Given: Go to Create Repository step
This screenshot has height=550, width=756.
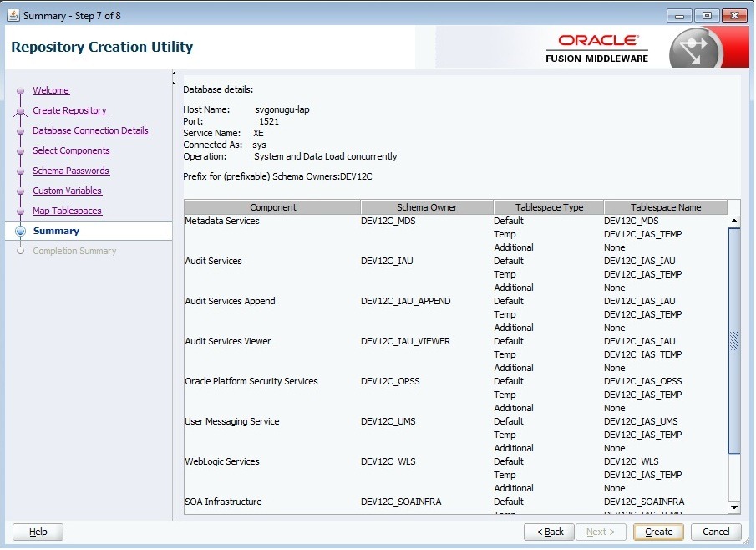Looking at the screenshot, I should point(69,110).
